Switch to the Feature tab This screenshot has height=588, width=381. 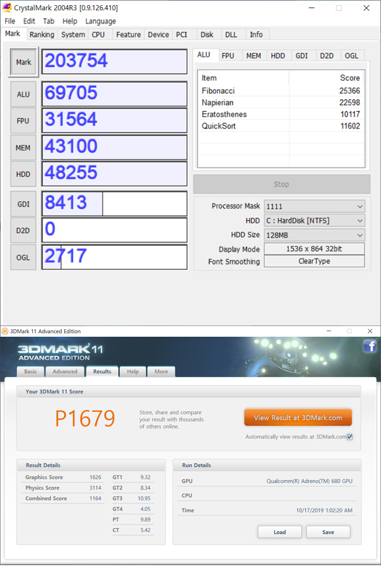[128, 34]
